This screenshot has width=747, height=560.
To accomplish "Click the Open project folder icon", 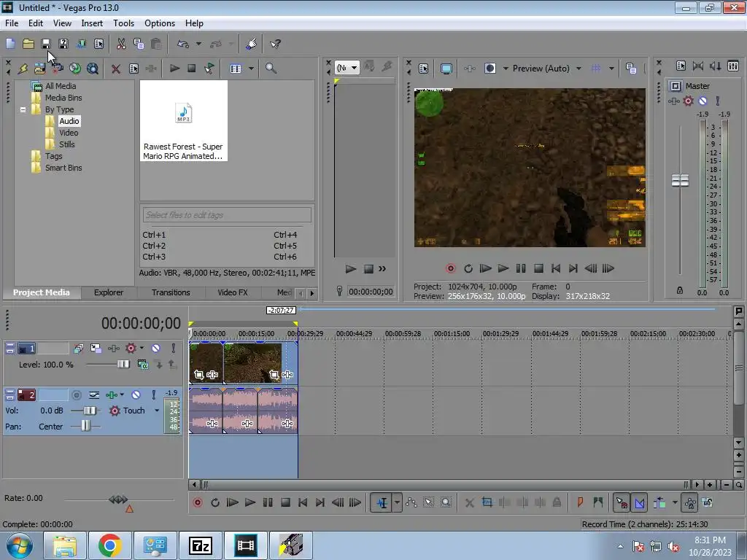I will [28, 44].
